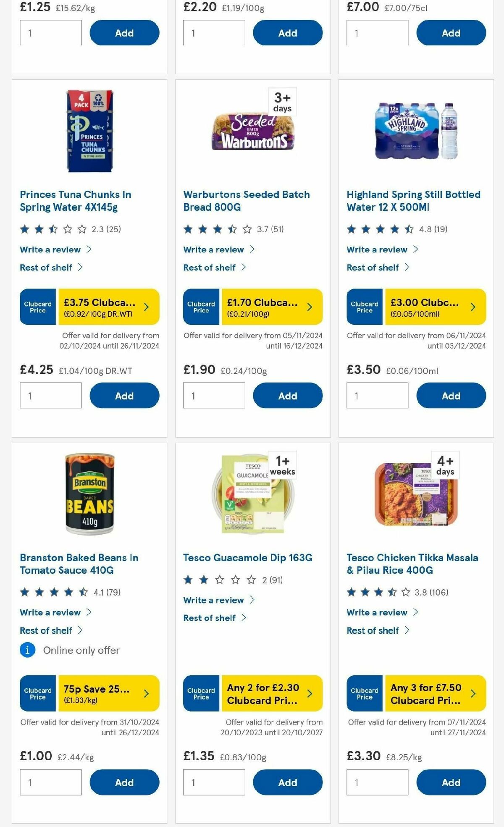
Task: Add Tesco Chicken Tikka Masala to basket
Action: coord(450,782)
